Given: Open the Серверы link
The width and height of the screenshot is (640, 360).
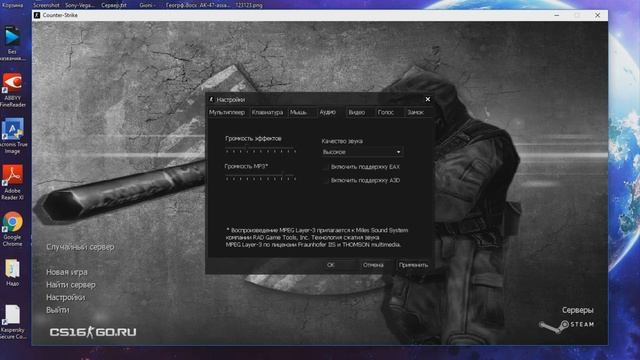Looking at the screenshot, I should pos(578,310).
